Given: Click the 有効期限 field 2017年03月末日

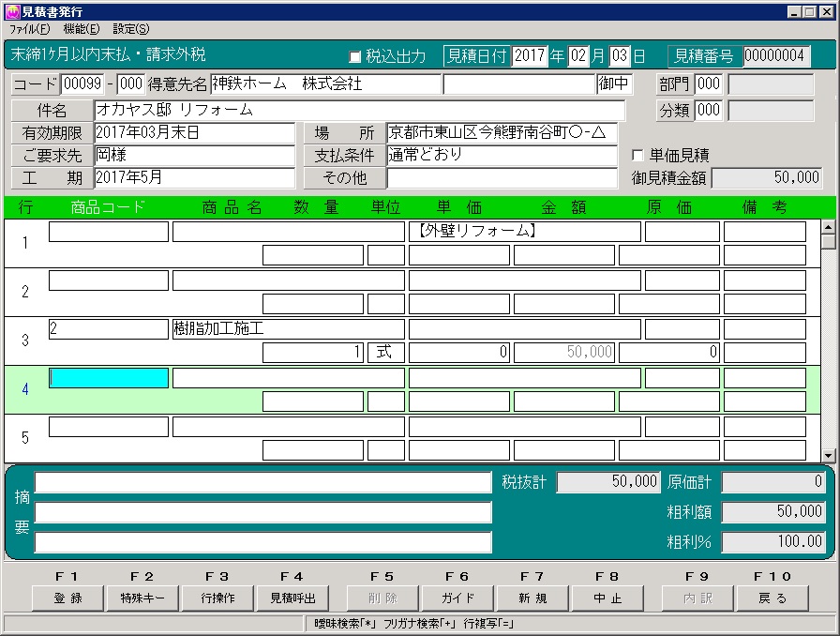Looking at the screenshot, I should (194, 132).
